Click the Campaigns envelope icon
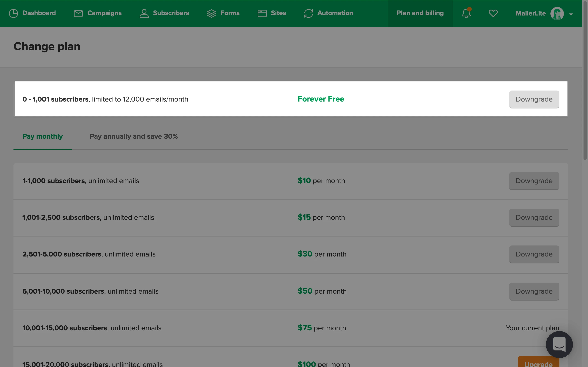This screenshot has width=588, height=367. 78,13
